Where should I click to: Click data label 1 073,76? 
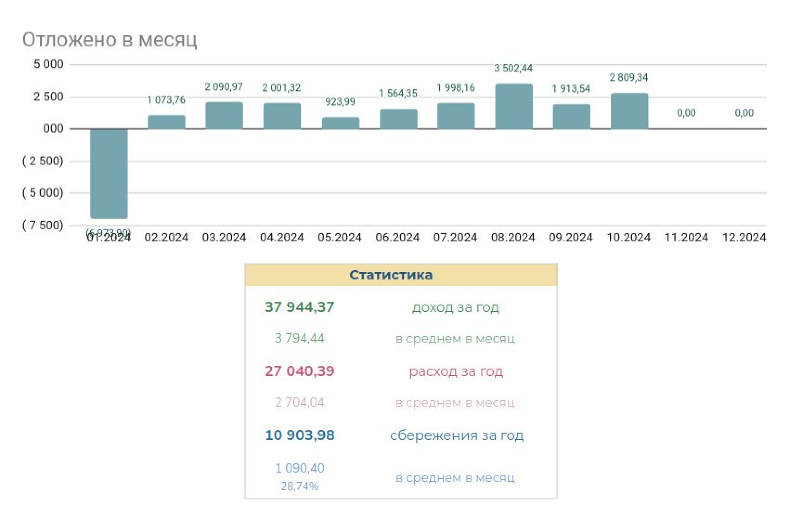click(x=166, y=100)
